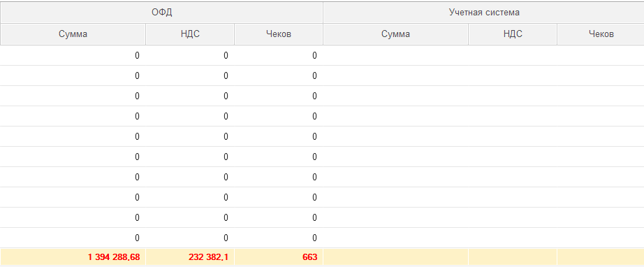Sort by Сумма column under ОФД

(x=73, y=34)
